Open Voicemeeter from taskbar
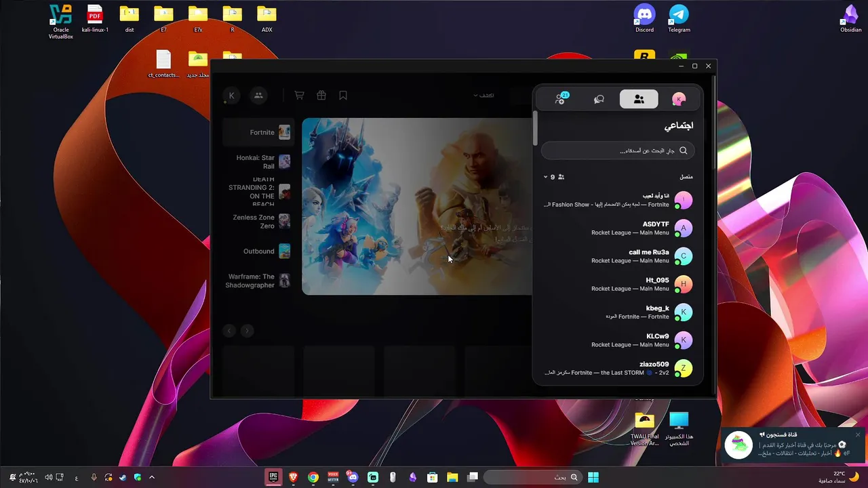 (333, 477)
